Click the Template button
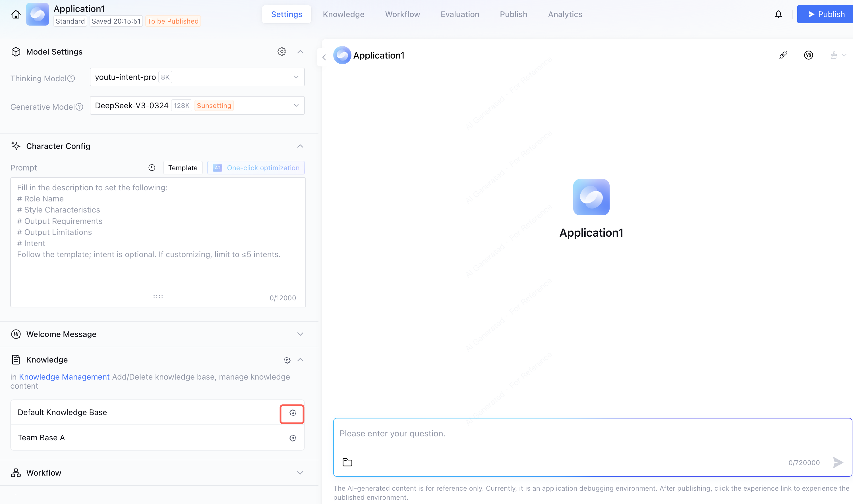The image size is (853, 504). tap(183, 168)
